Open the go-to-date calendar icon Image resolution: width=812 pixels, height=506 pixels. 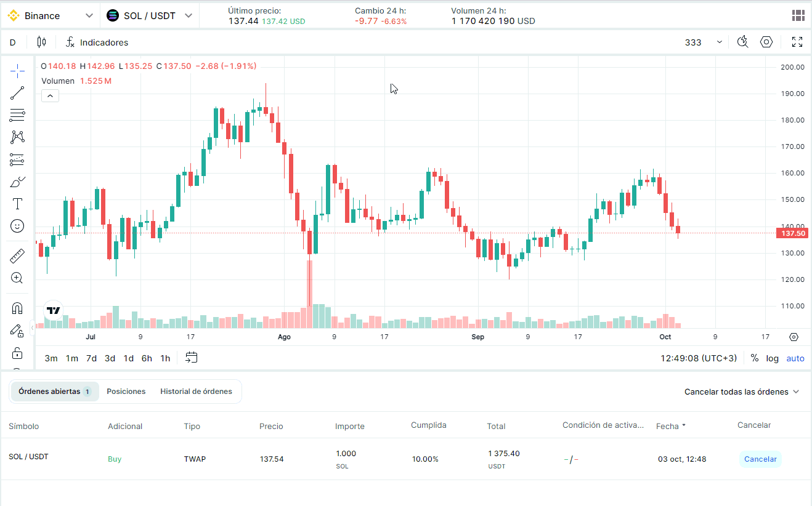tap(192, 358)
